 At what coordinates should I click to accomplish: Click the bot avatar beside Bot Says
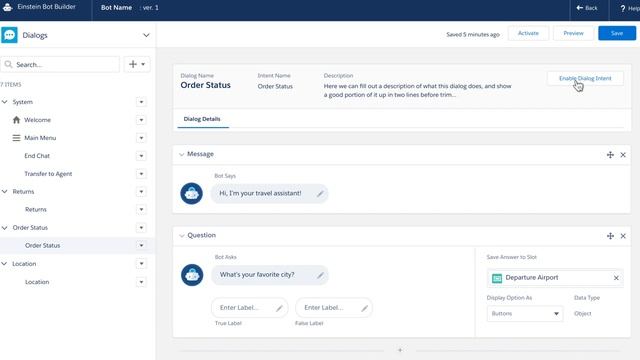tap(191, 193)
